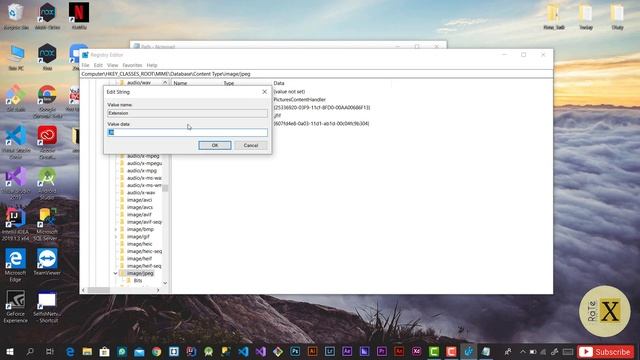Open After Effects from the taskbar

(347, 351)
